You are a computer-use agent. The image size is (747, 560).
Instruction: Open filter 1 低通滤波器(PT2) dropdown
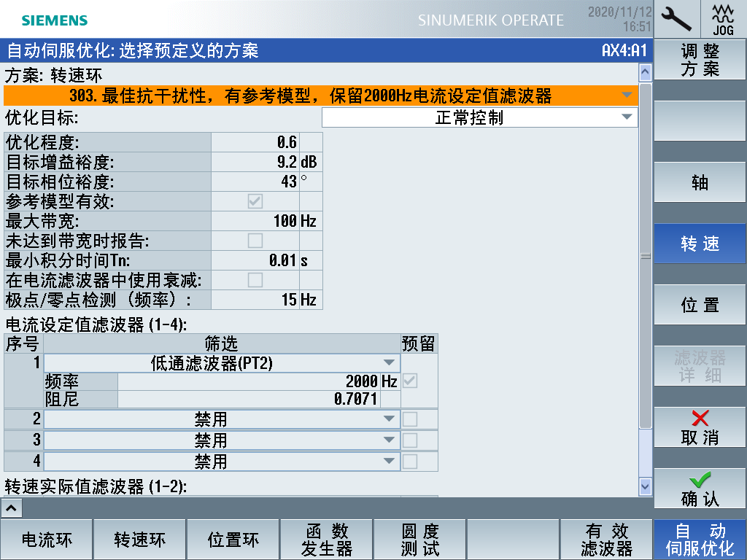(x=222, y=363)
